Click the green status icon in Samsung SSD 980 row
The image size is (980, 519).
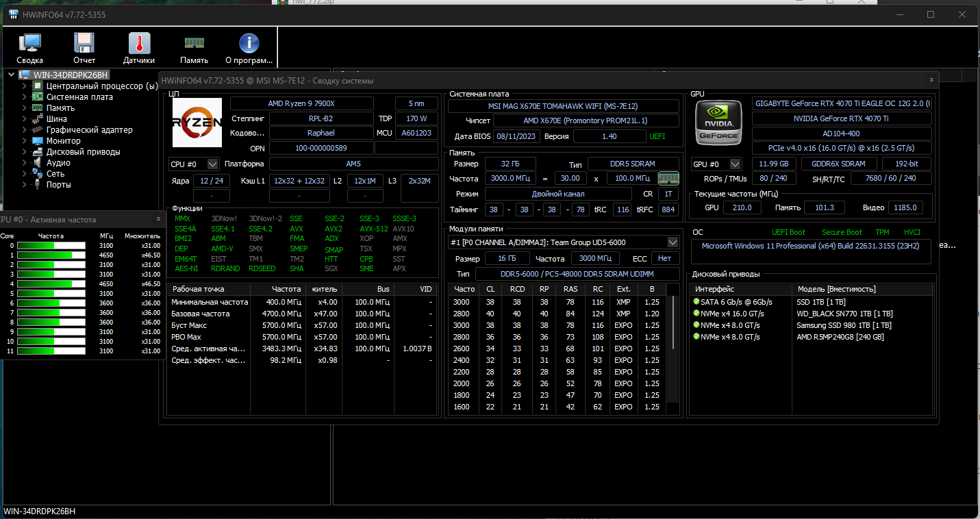696,325
